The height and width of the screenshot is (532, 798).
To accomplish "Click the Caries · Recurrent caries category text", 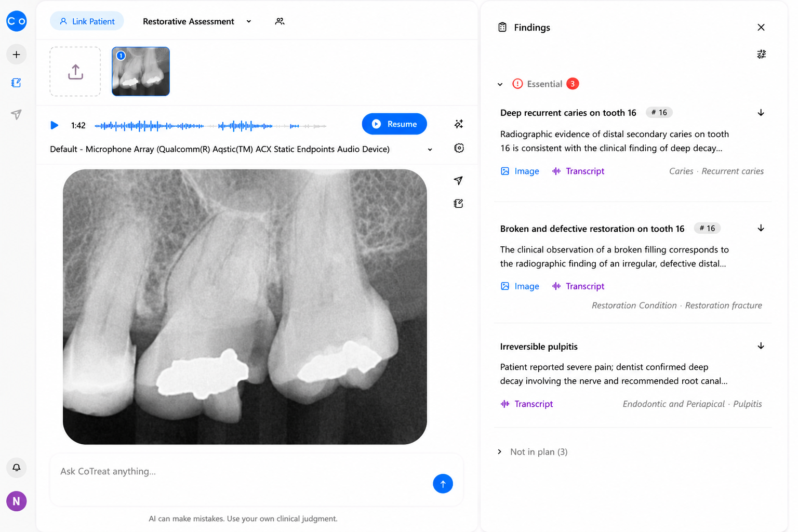I will point(716,171).
